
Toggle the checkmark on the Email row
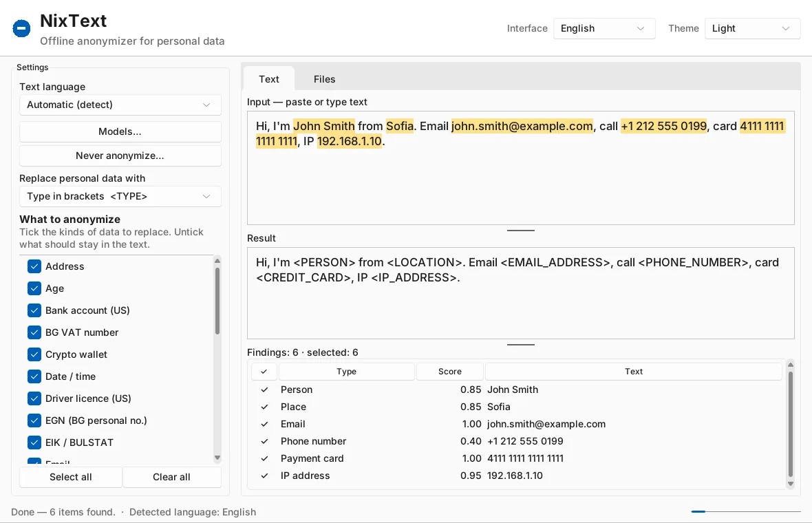[x=264, y=424]
